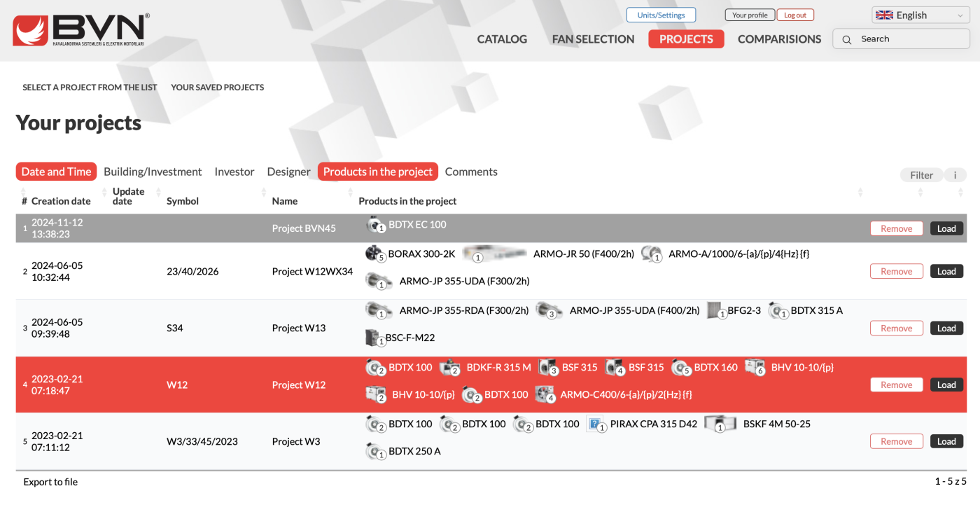This screenshot has width=980, height=505.
Task: Enable the Investor column group
Action: click(234, 172)
